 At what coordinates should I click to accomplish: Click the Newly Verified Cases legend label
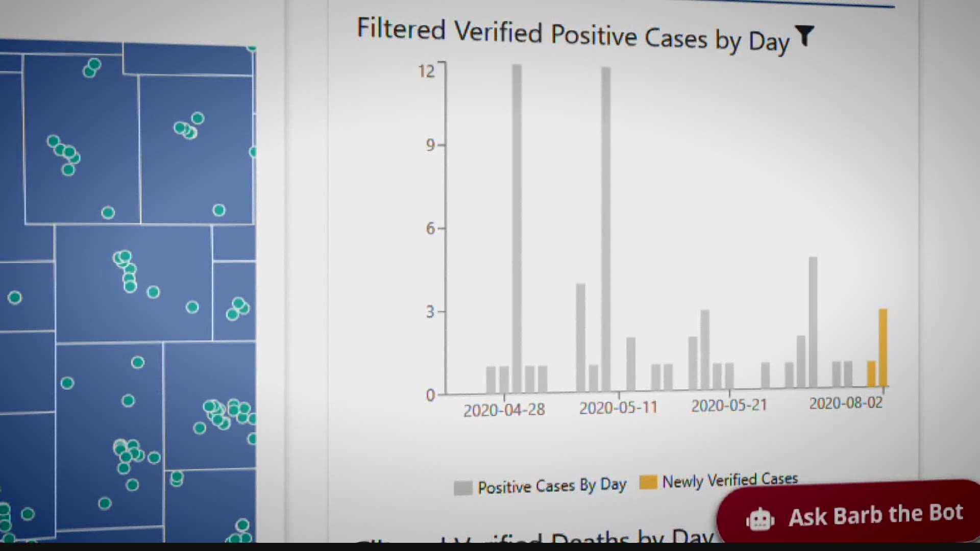(729, 480)
